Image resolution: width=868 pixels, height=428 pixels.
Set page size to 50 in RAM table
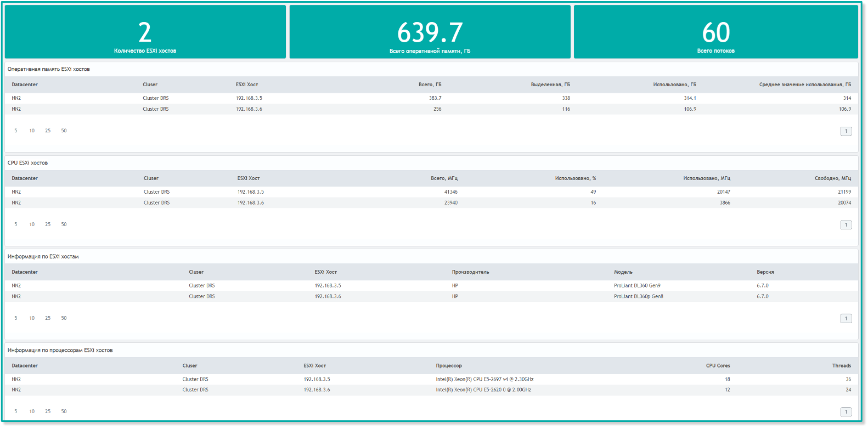(64, 131)
